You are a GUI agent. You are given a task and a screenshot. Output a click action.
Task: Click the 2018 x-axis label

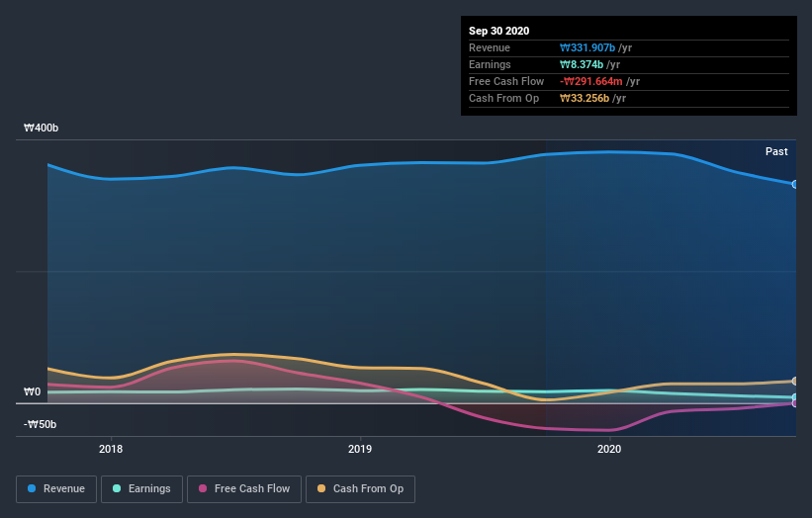pos(111,449)
